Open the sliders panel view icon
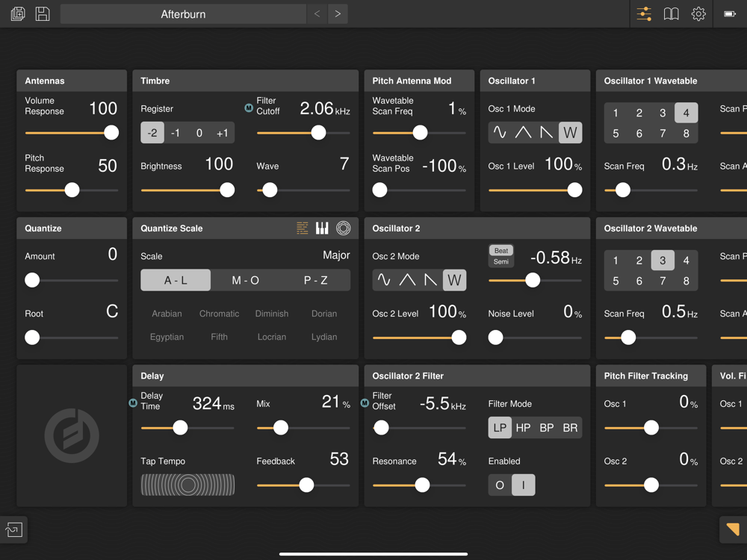Image resolution: width=747 pixels, height=560 pixels. pos(644,13)
